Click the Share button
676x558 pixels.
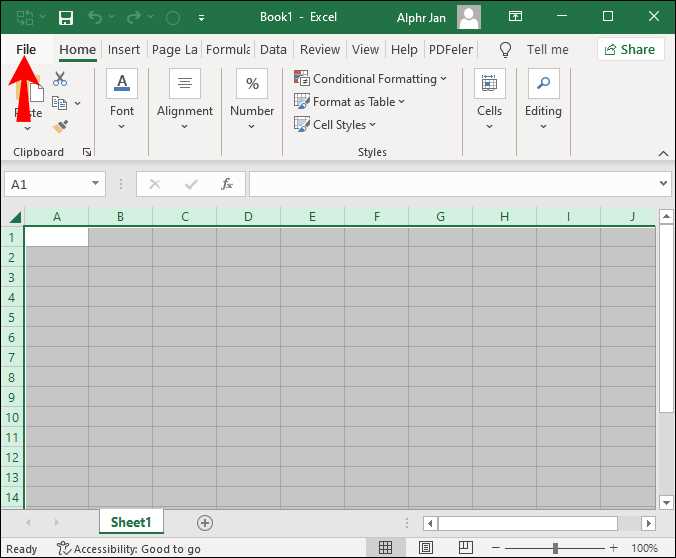tap(630, 50)
